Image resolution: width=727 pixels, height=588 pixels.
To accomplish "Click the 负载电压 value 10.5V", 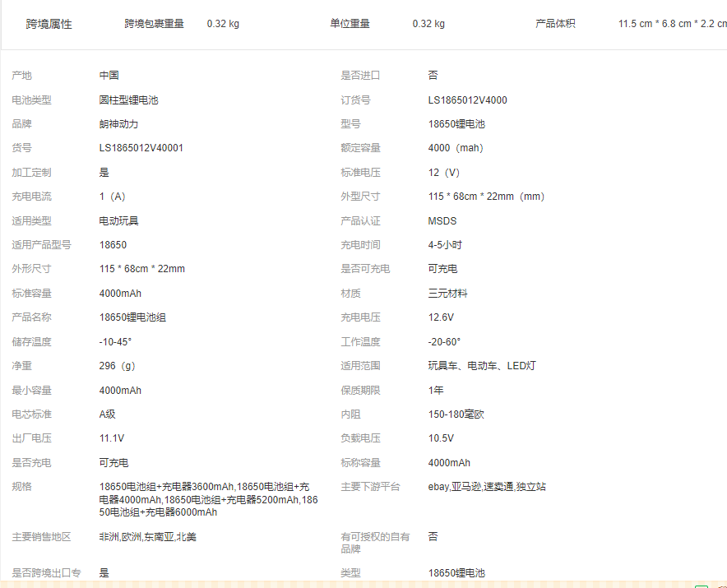I will point(441,438).
